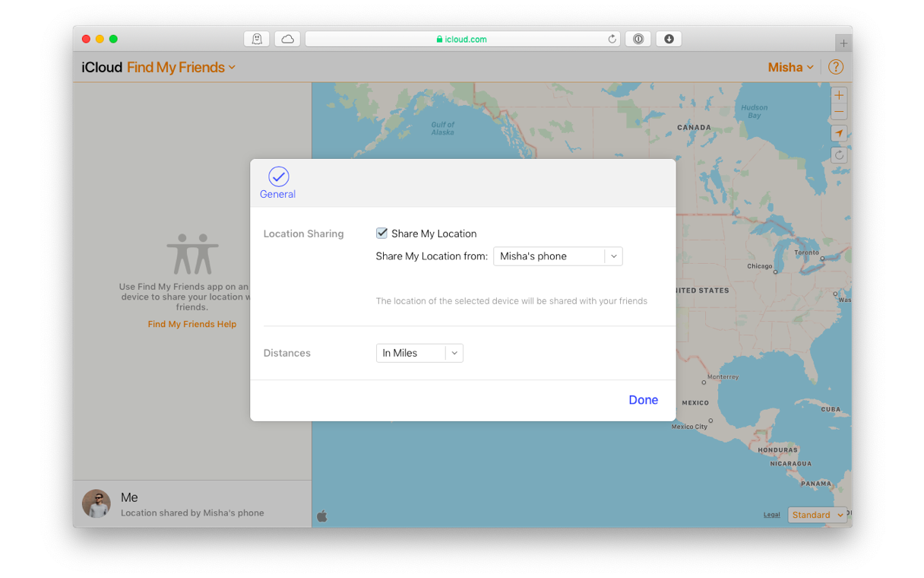Click the Apple logo on the map
The image size is (924, 578).
322,516
